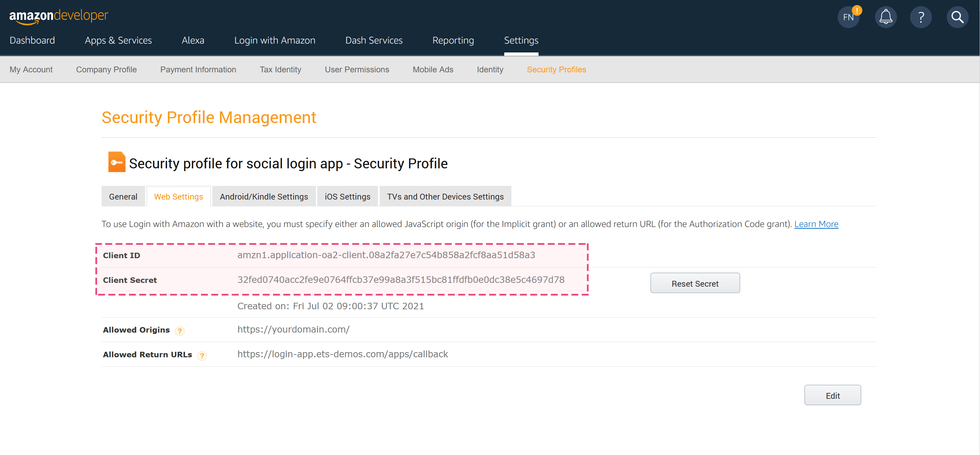980x455 pixels.
Task: Open the help question mark icon
Action: [x=921, y=17]
